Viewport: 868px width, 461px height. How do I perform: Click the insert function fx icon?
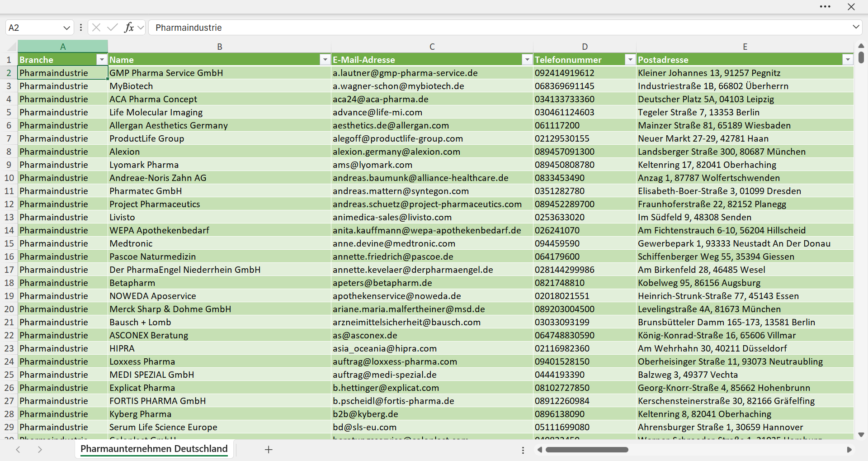[x=129, y=28]
